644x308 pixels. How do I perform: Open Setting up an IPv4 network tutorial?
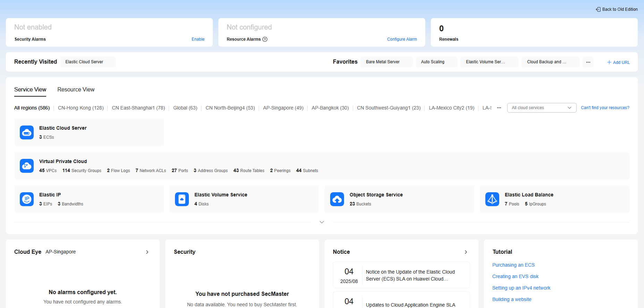click(521, 288)
